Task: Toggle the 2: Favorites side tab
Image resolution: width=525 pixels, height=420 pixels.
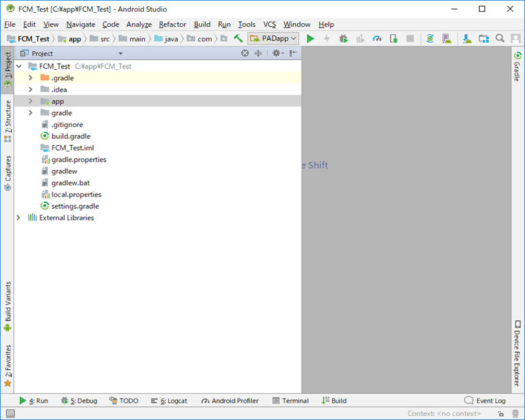Action: pos(7,366)
